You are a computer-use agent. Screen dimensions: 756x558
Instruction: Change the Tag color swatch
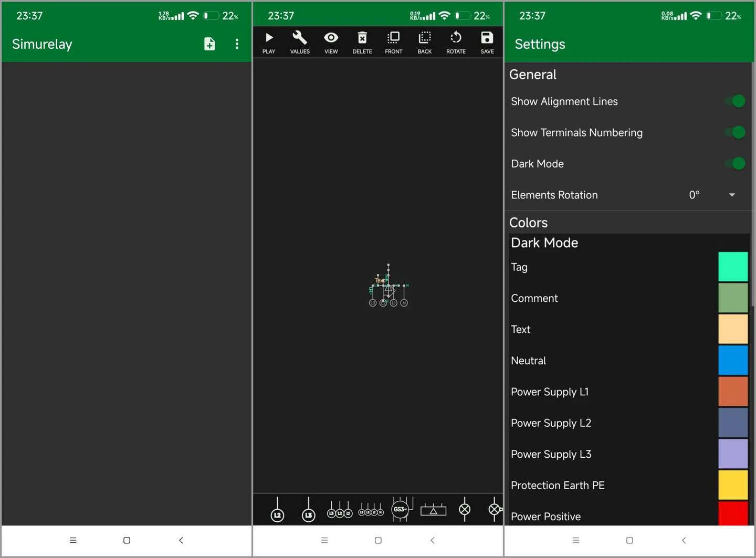(x=733, y=267)
